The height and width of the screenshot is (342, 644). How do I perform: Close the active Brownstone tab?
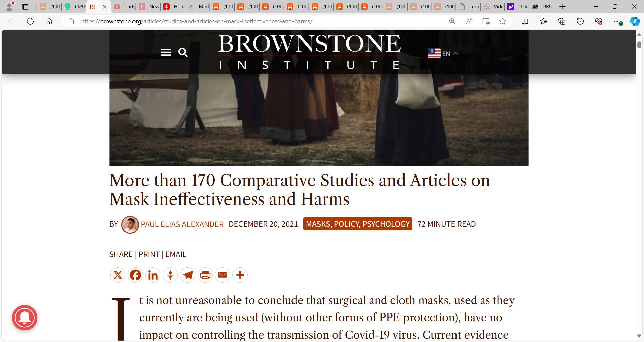click(x=105, y=7)
